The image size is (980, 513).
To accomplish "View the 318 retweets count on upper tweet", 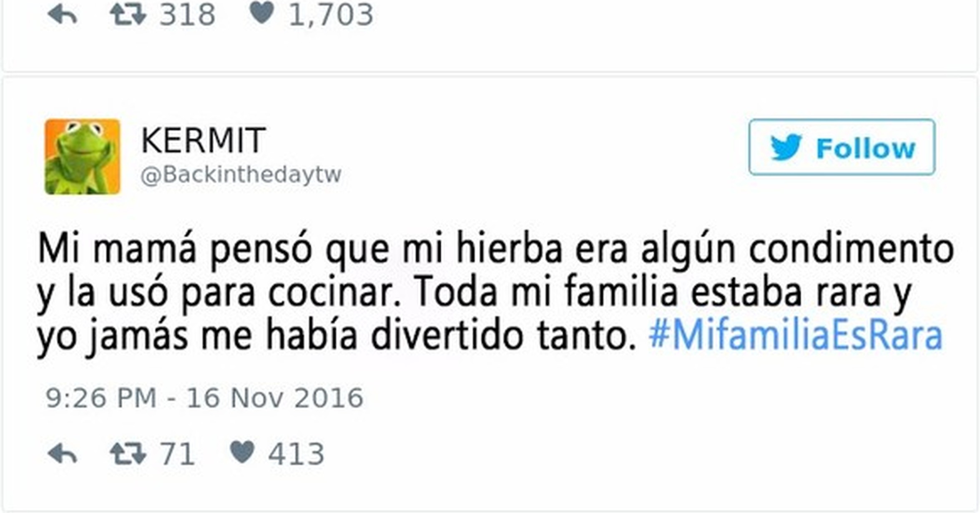I will 188,15.
